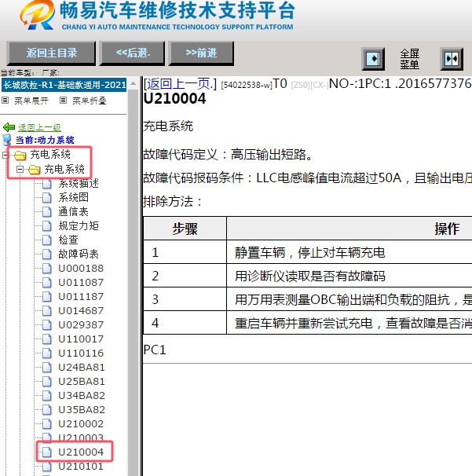The height and width of the screenshot is (476, 472).
Task: Click document icon beside U011087
Action: tap(47, 282)
